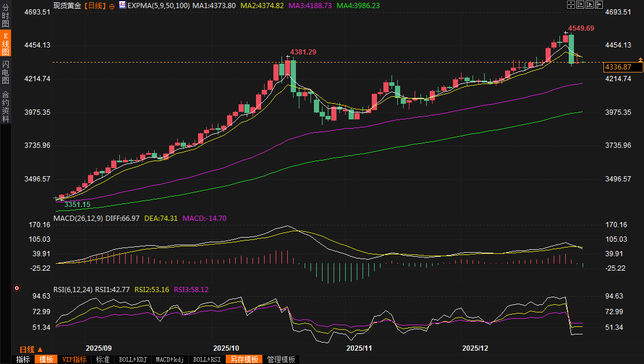This screenshot has height=364, width=644.
Task: Click the circled plus icon beside 日线
Action: [112, 6]
